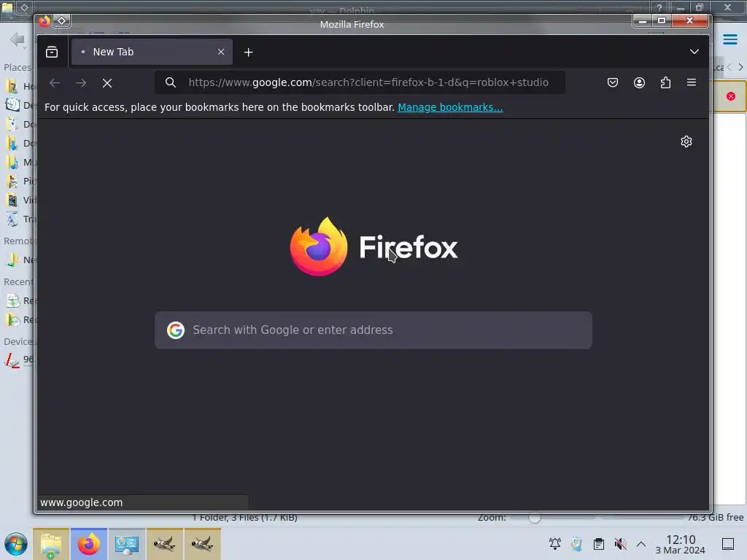
Task: Go back one page in Firefox
Action: (x=55, y=83)
